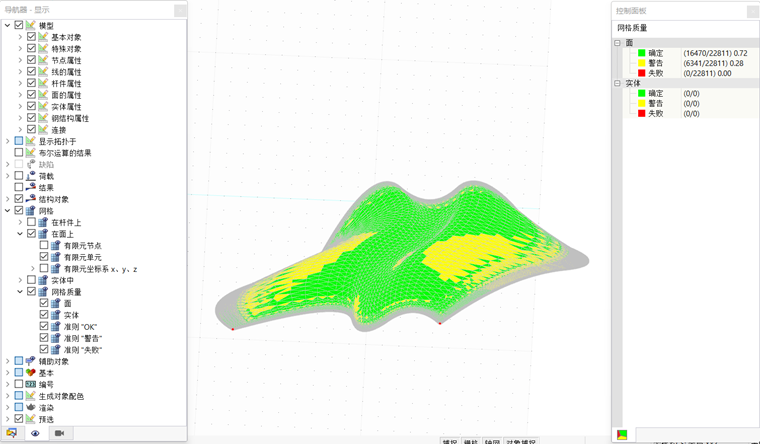This screenshot has height=444, width=760.
Task: Expand the 渲染 rendering node
Action: pyautogui.click(x=7, y=407)
